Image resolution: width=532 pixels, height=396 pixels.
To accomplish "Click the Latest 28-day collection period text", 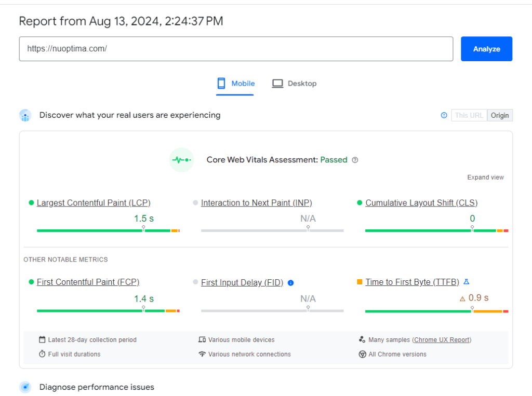I will pyautogui.click(x=92, y=340).
